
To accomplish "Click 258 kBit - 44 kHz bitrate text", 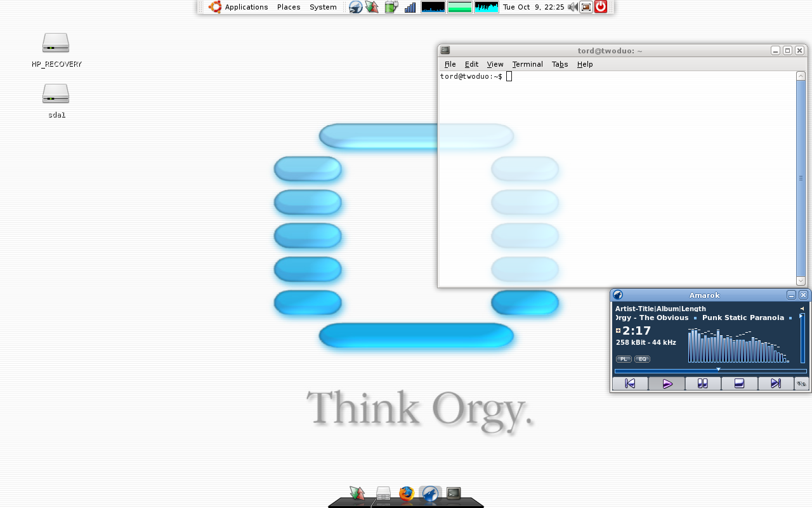I will point(646,342).
